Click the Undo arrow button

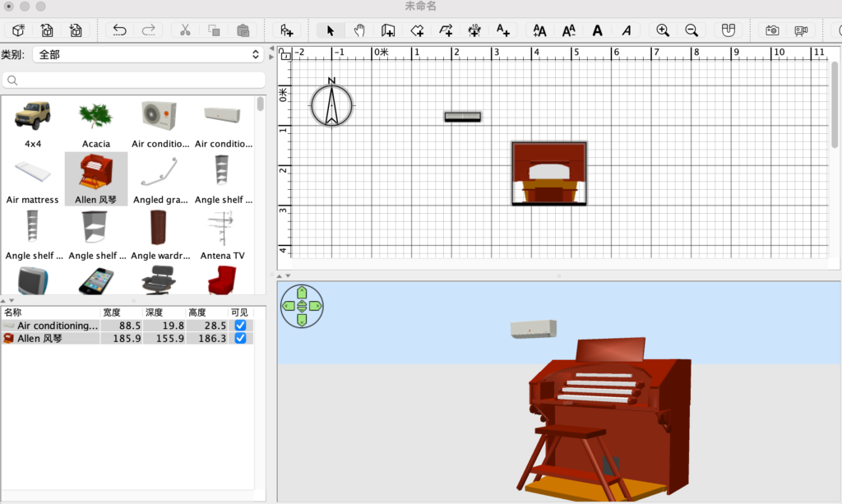pos(118,30)
